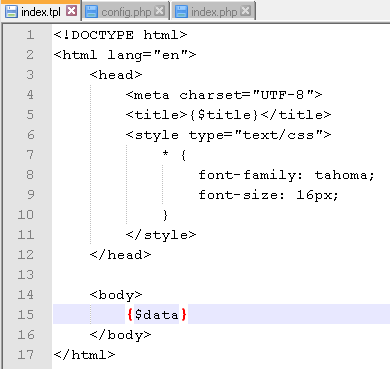Click the {$title} placeholder line
This screenshot has height=369, width=390.
coord(229,115)
